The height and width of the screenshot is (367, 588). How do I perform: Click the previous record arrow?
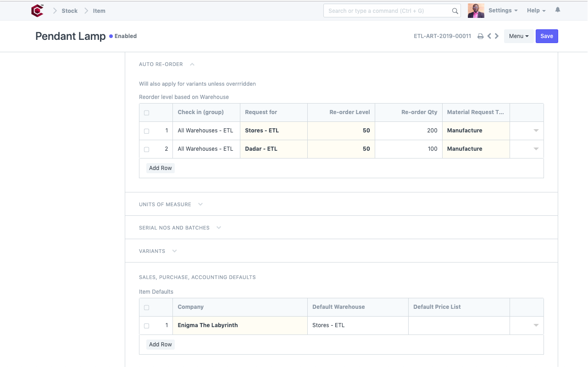[489, 36]
